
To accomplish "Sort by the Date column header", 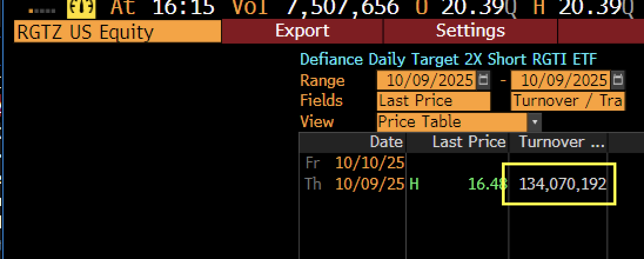I will (x=353, y=142).
